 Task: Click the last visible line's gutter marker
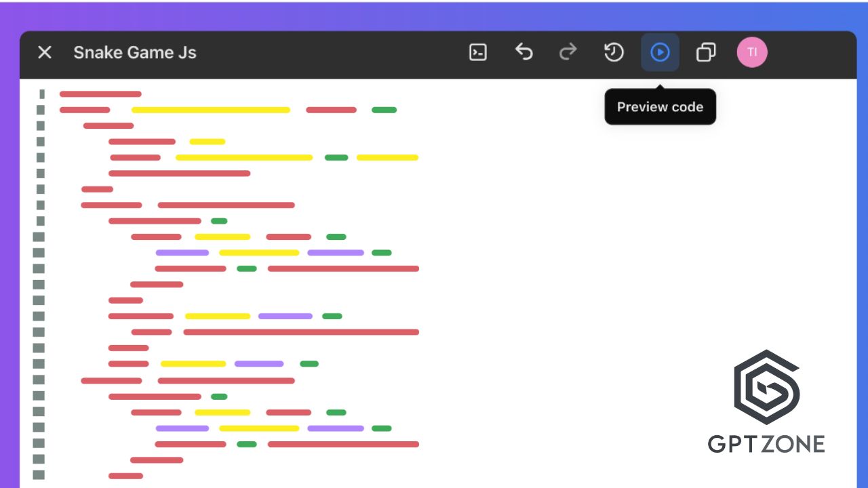[x=39, y=475]
